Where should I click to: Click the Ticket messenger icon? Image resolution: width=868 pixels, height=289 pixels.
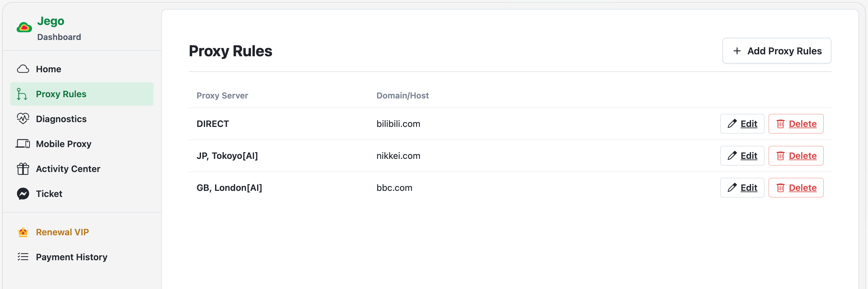tap(23, 193)
